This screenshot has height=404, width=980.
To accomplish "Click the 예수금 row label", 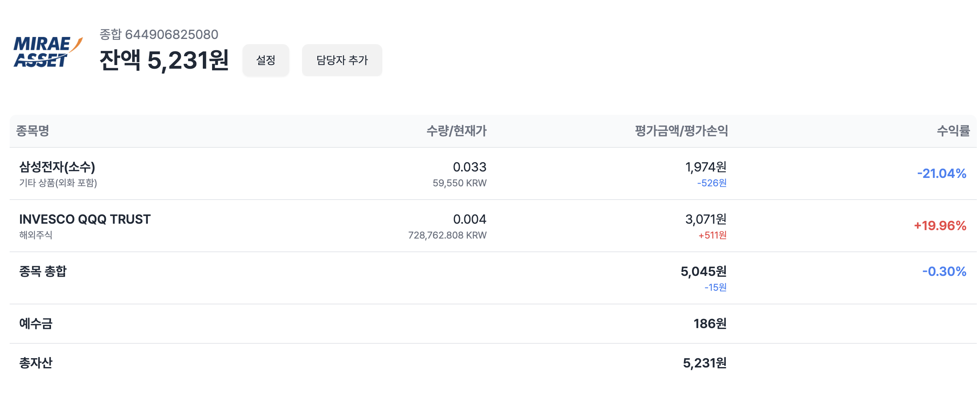I will 36,324.
